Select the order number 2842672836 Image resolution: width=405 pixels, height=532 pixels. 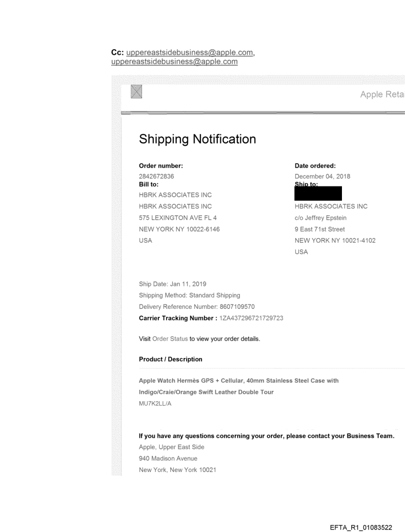156,177
